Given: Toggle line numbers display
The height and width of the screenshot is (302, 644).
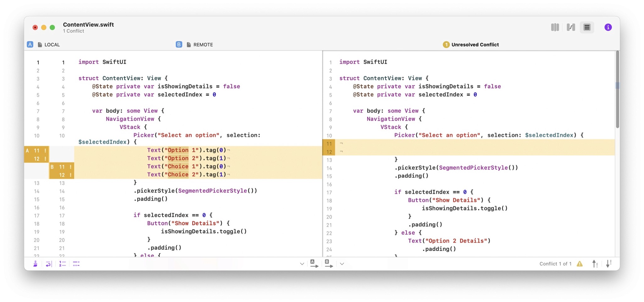Looking at the screenshot, I should tap(62, 264).
